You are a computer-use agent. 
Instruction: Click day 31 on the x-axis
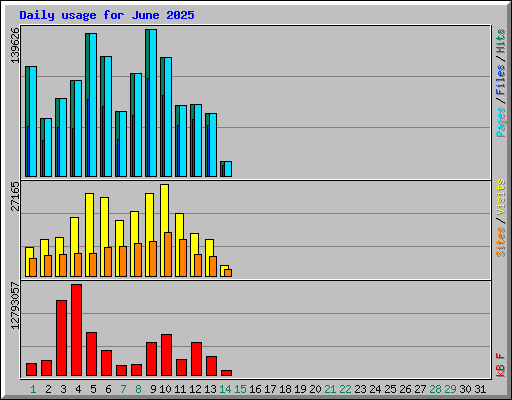click(x=480, y=389)
